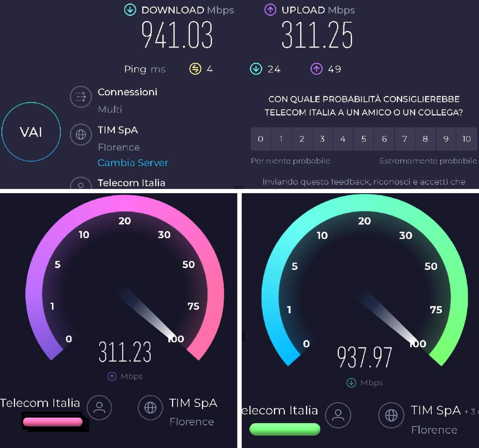Click the download arrow icon beside DOWNLOAD Mbps
Image resolution: width=479 pixels, height=448 pixels.
click(x=130, y=10)
